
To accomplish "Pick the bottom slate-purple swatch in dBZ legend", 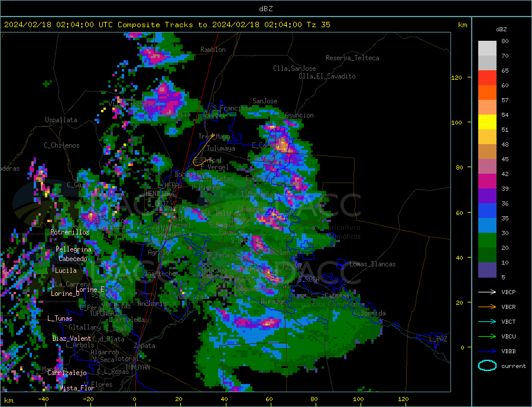I will [487, 270].
